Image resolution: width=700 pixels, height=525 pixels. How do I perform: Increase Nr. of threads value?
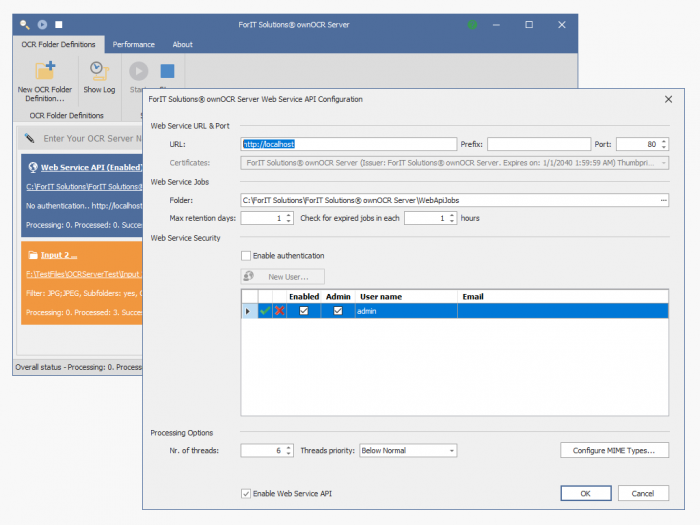(x=289, y=447)
